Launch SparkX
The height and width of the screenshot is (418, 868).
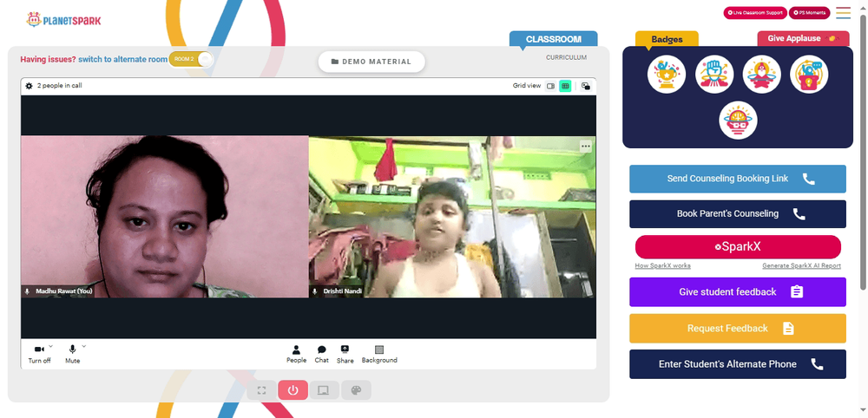(x=738, y=247)
